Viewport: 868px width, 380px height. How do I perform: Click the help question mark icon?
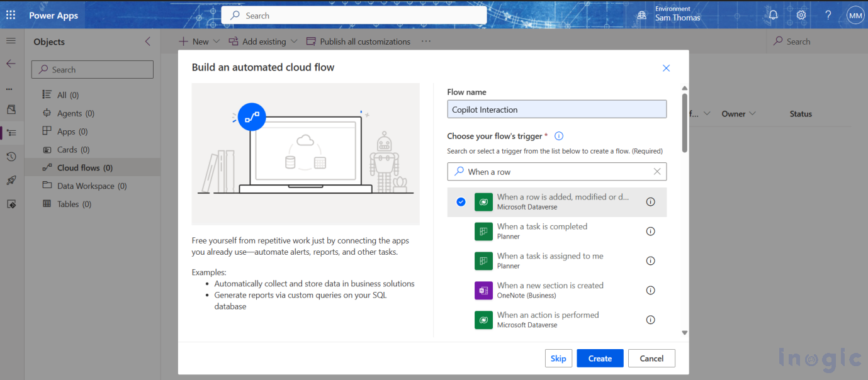pos(828,15)
